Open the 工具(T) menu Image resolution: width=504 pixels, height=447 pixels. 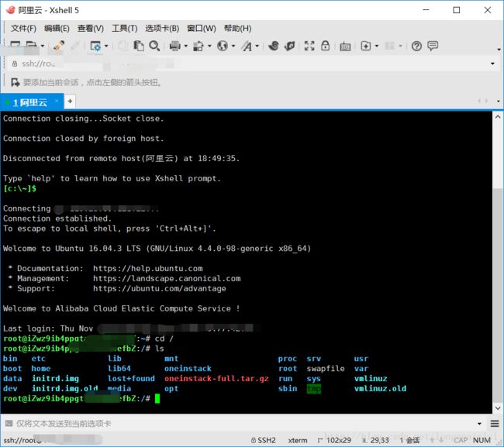tap(125, 29)
